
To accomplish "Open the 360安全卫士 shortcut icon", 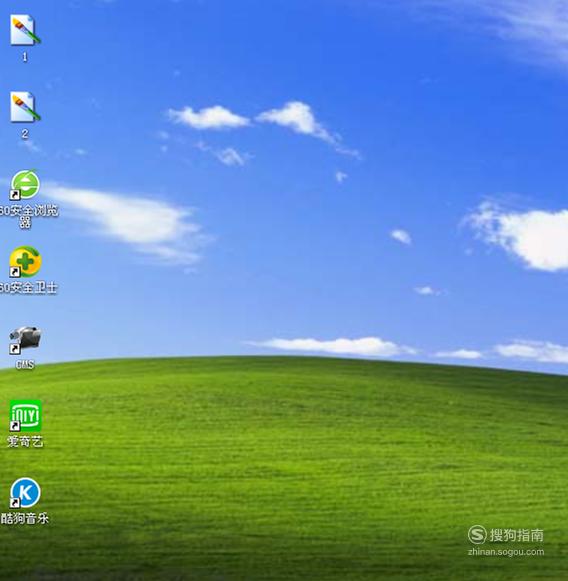I will coord(25,262).
